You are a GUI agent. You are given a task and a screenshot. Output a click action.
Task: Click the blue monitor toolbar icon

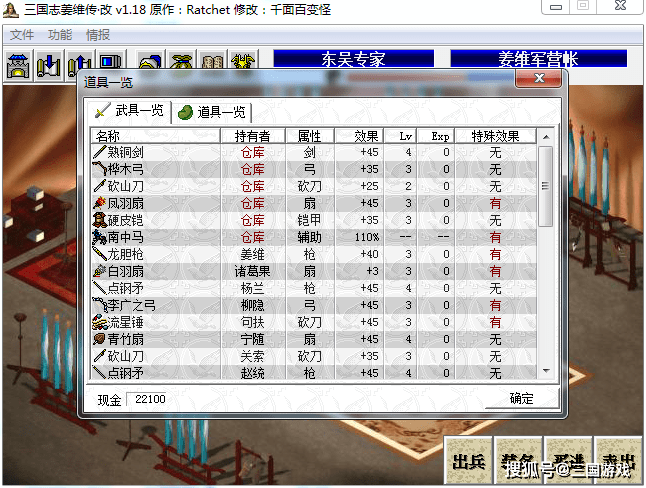click(109, 66)
